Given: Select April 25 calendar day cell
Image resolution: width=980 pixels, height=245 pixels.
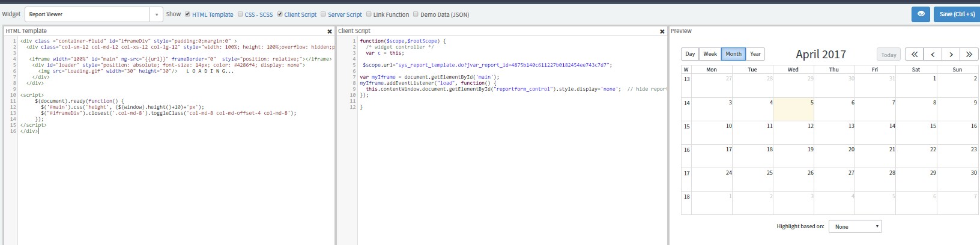Looking at the screenshot, I should pos(752,180).
